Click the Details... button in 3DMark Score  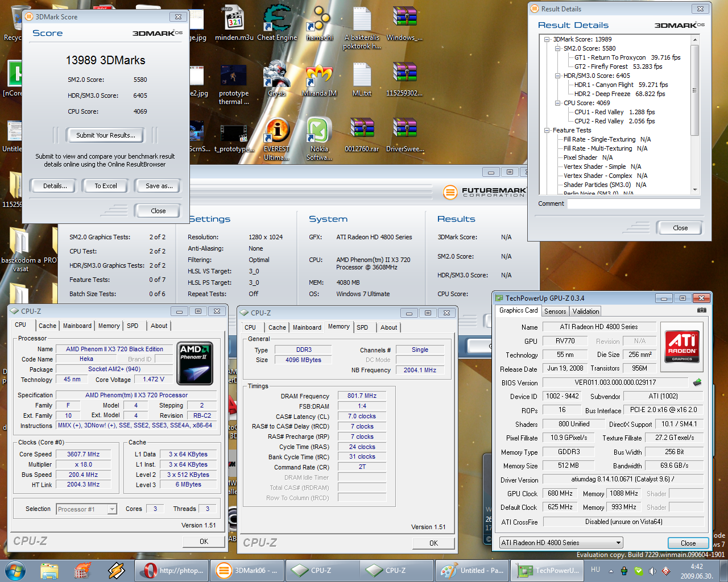click(x=55, y=186)
